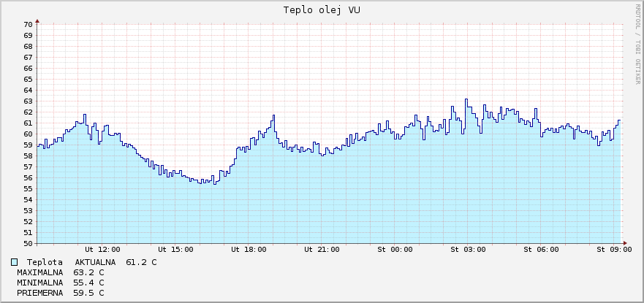Click the red arrow atop the Y-axis
644x303 pixels.
click(x=37, y=20)
